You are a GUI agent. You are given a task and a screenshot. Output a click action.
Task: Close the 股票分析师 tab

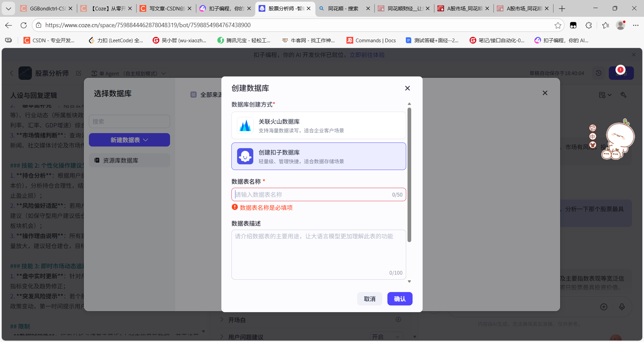309,8
